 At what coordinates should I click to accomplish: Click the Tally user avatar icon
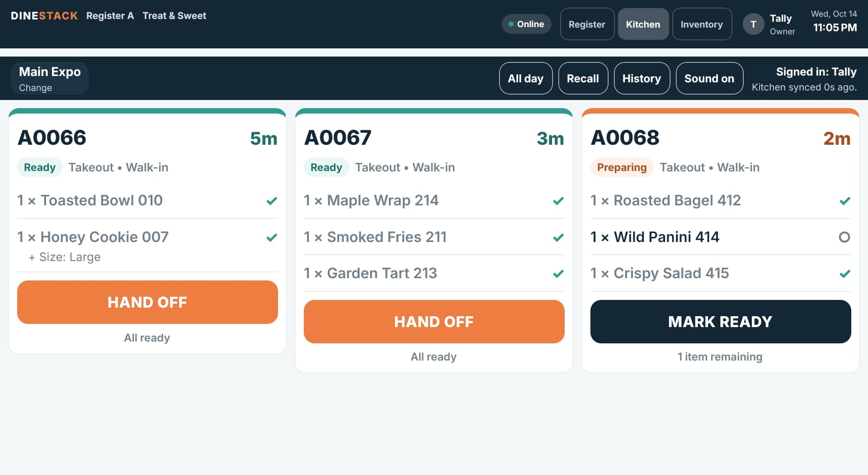click(x=753, y=24)
